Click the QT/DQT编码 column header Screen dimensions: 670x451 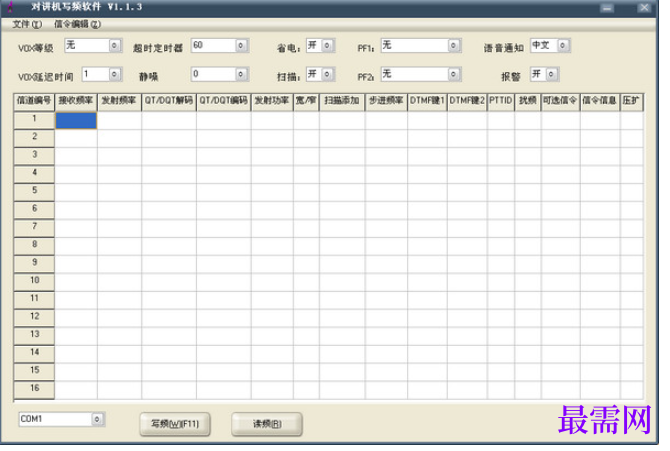[x=223, y=101]
